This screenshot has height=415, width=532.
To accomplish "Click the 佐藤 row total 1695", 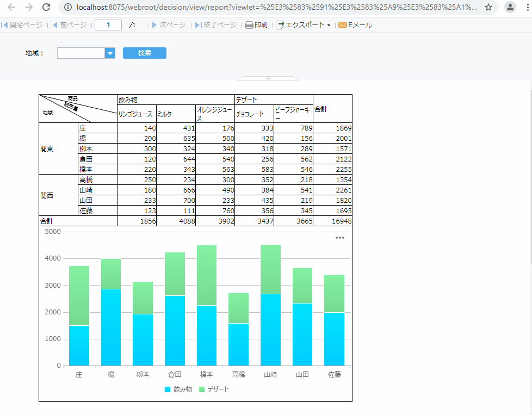I will 332,210.
